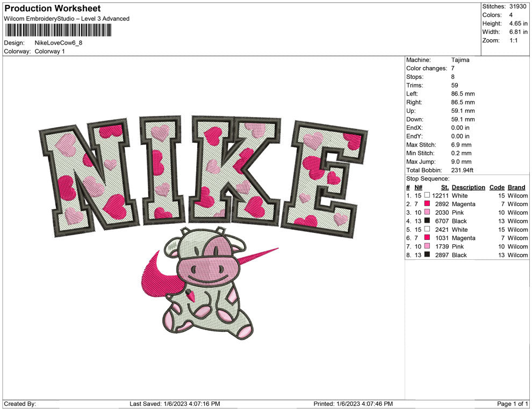This screenshot has height=409, width=532.
Task: Select the black swatch for stop 4
Action: (x=426, y=221)
